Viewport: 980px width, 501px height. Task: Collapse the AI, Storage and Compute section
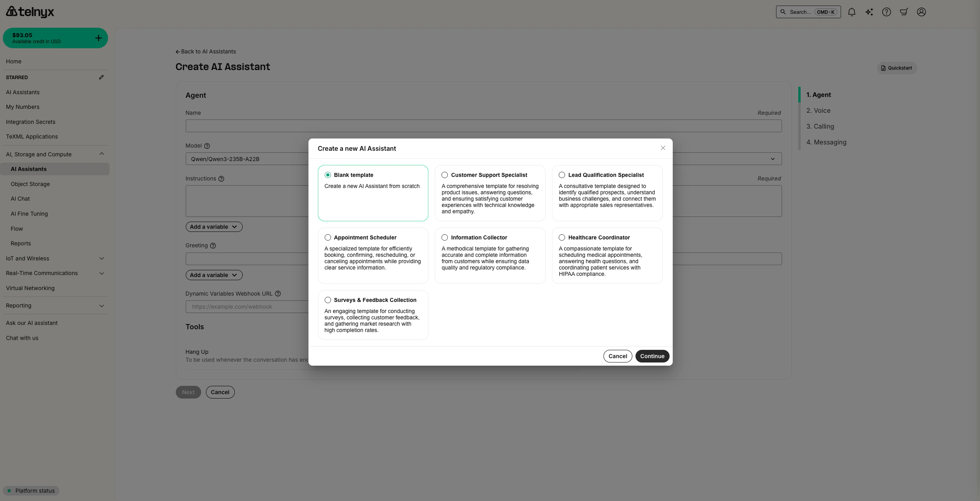[x=101, y=154]
